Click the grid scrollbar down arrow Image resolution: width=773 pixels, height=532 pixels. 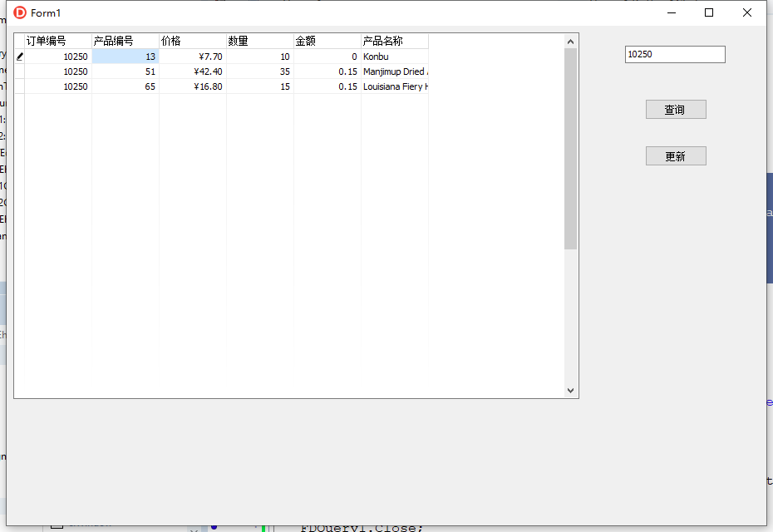pyautogui.click(x=570, y=390)
